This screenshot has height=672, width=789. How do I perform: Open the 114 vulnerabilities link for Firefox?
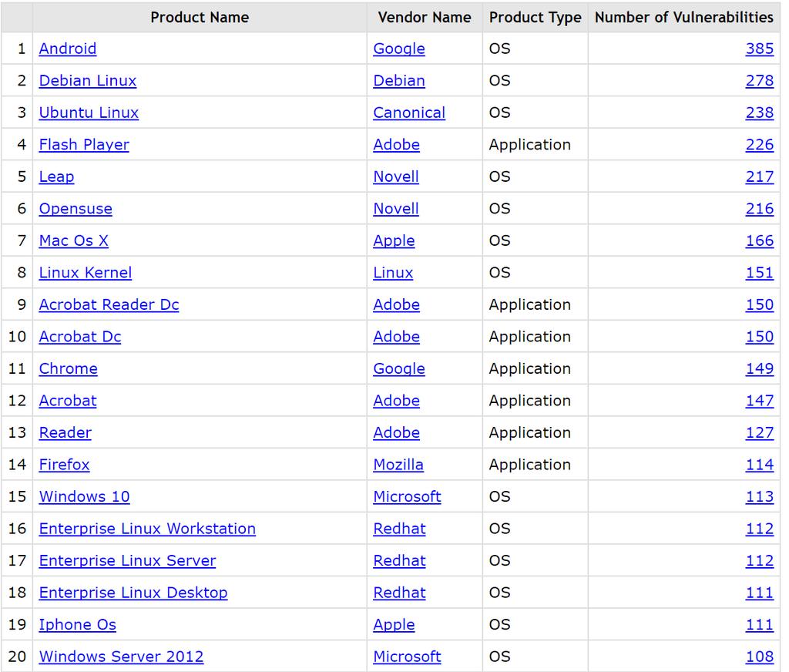click(x=759, y=465)
